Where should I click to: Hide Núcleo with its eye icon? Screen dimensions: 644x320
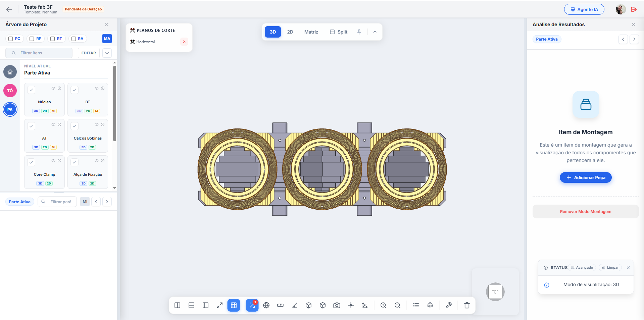click(x=53, y=88)
